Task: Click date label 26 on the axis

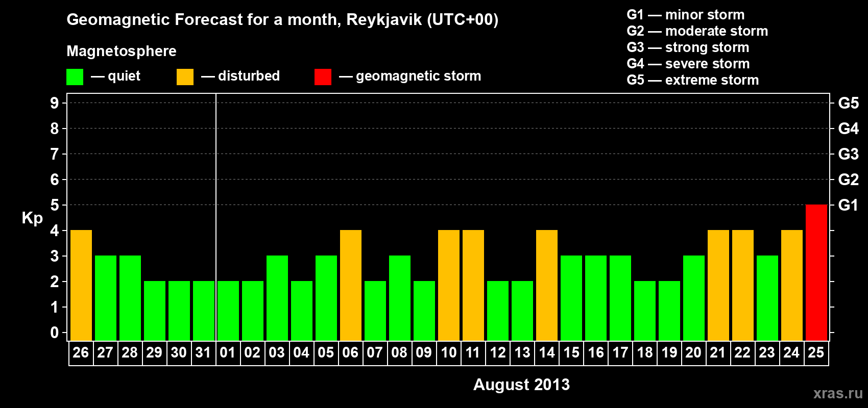Action: point(81,353)
